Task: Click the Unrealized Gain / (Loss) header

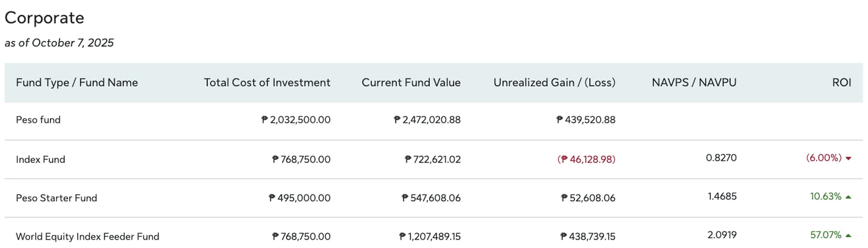Action: [x=554, y=82]
